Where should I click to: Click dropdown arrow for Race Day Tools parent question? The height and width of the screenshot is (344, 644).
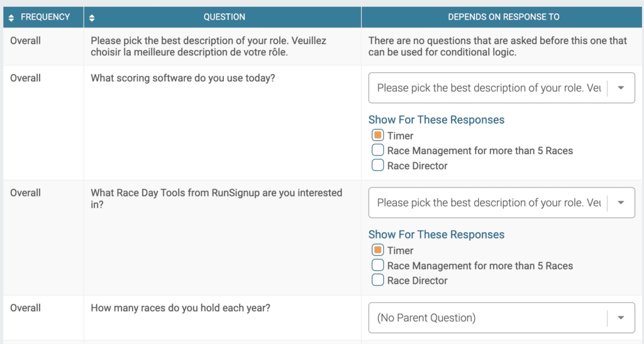(x=621, y=203)
